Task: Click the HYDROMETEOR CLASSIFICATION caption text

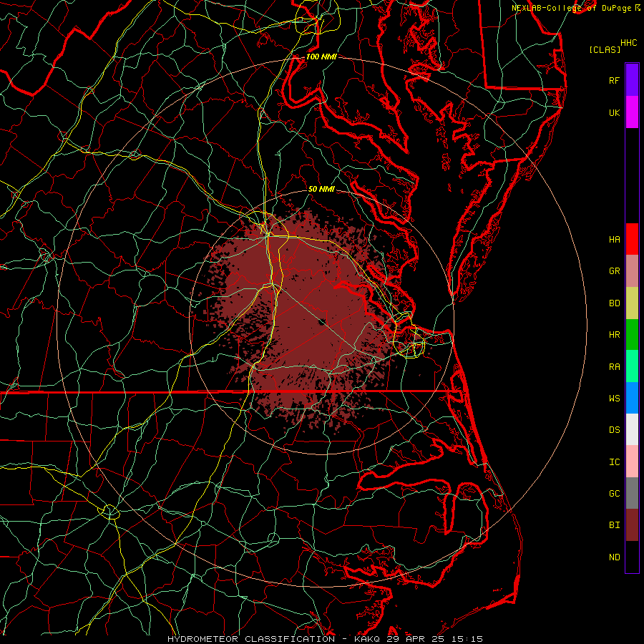Action: [x=251, y=639]
